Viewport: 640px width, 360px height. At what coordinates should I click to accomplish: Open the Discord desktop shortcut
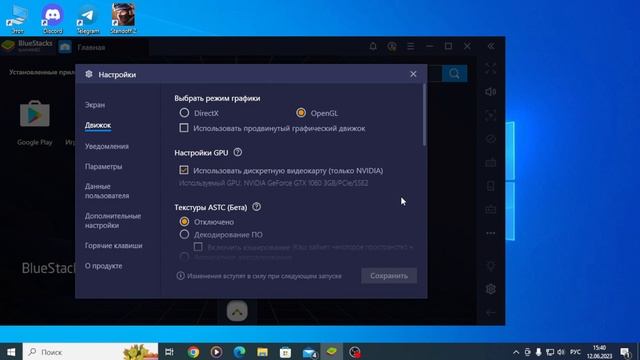pyautogui.click(x=52, y=19)
